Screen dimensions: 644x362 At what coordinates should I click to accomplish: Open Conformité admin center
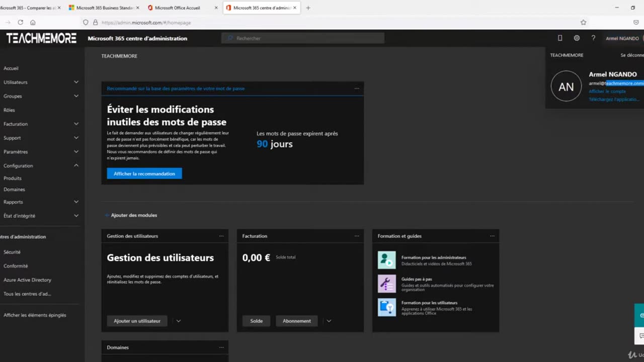tap(16, 266)
